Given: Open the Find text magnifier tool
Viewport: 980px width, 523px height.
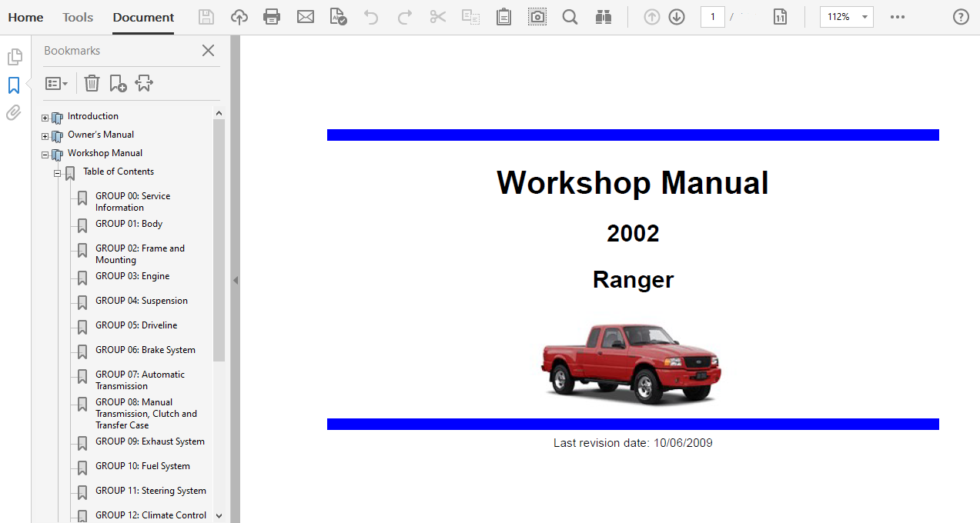Looking at the screenshot, I should click(x=570, y=17).
